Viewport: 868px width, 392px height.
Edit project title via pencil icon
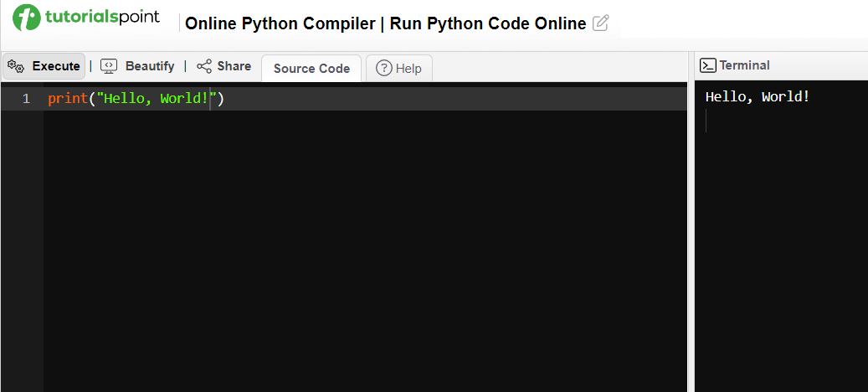click(601, 23)
